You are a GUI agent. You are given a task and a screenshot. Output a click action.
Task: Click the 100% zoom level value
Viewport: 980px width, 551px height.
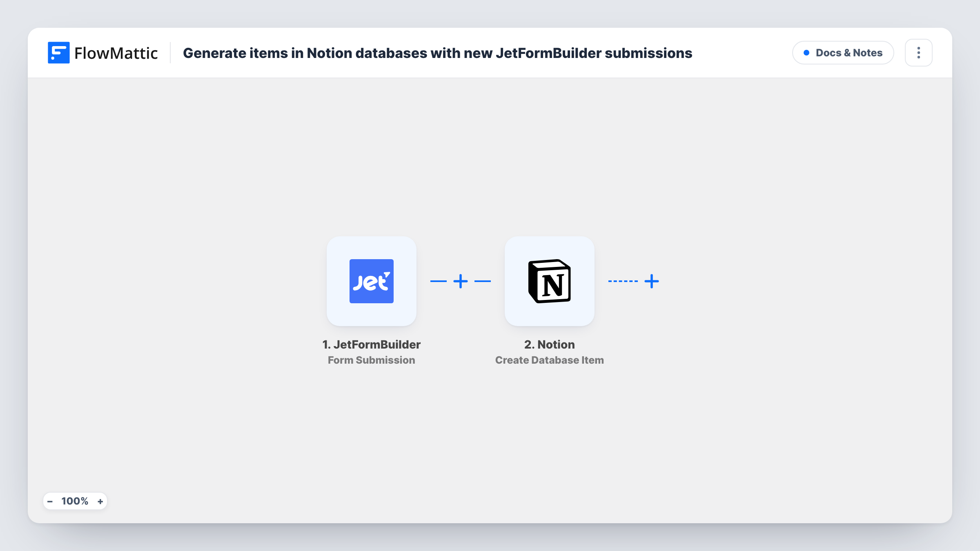click(75, 501)
